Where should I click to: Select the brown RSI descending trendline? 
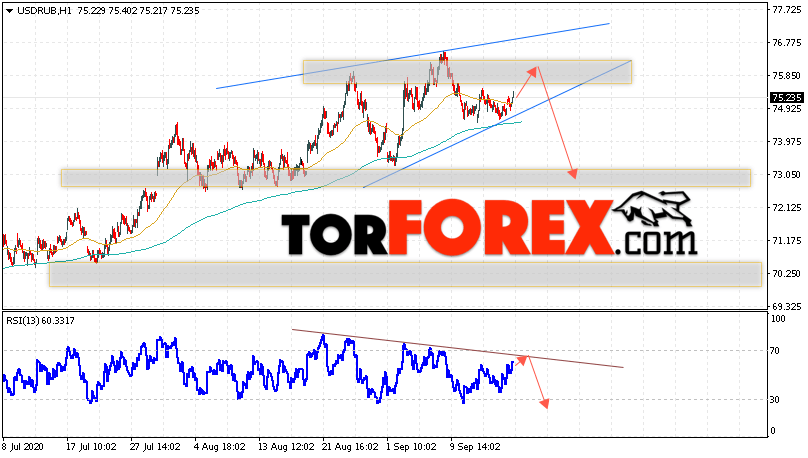point(458,348)
